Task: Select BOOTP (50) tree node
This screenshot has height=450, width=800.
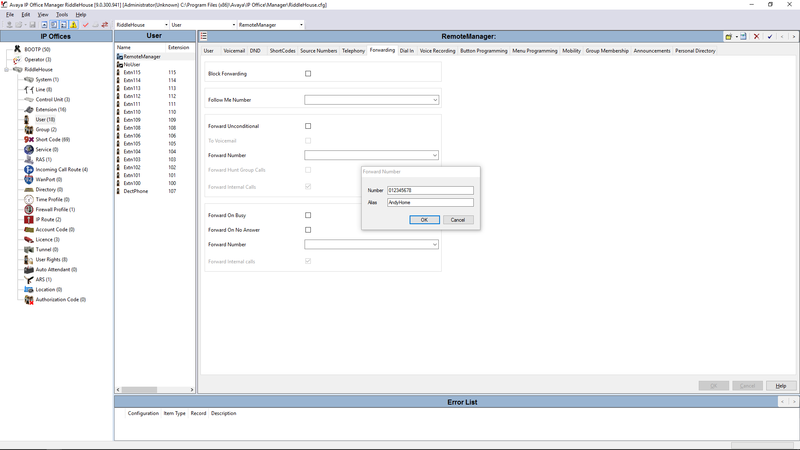Action: (x=37, y=49)
